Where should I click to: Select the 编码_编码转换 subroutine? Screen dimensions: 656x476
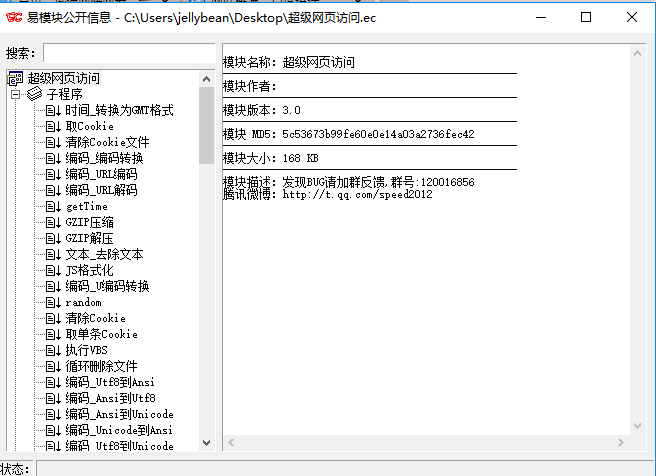104,158
